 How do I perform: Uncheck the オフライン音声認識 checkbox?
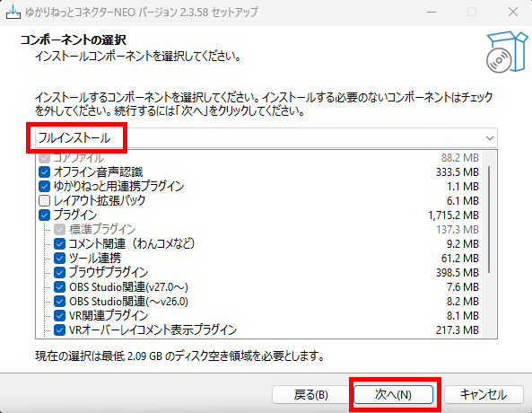[45, 171]
